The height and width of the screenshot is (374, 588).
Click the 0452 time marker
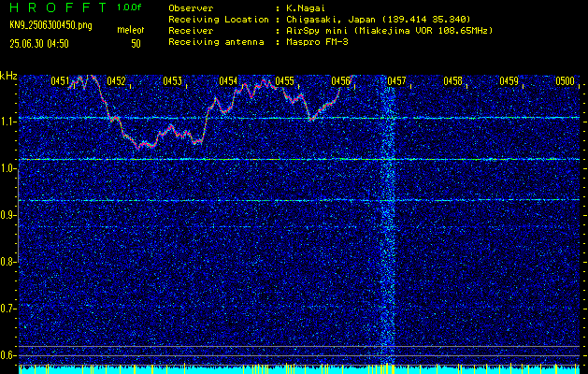[x=116, y=80]
